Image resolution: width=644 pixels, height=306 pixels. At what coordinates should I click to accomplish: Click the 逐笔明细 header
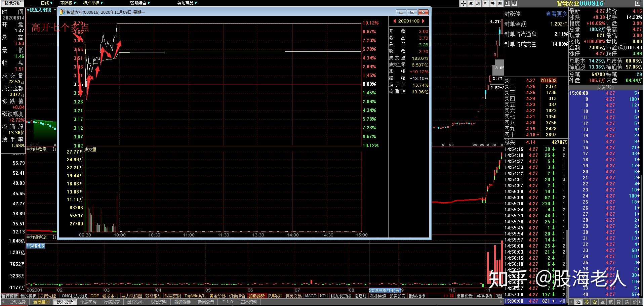[606, 87]
